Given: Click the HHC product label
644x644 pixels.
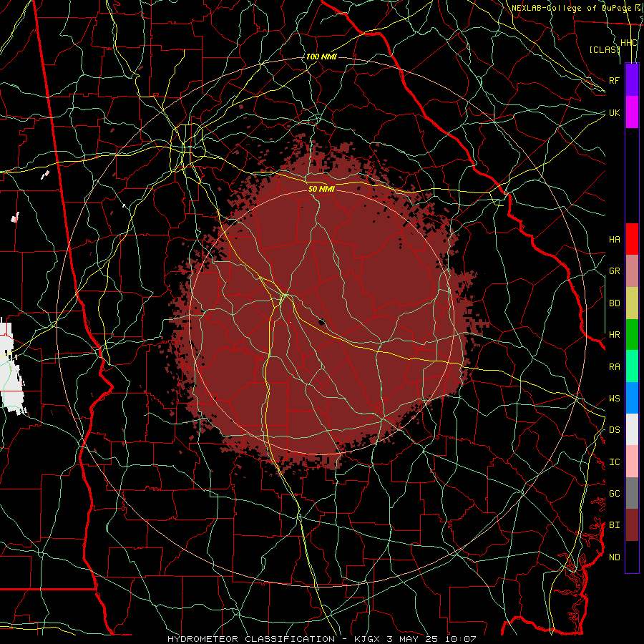Looking at the screenshot, I should (629, 43).
